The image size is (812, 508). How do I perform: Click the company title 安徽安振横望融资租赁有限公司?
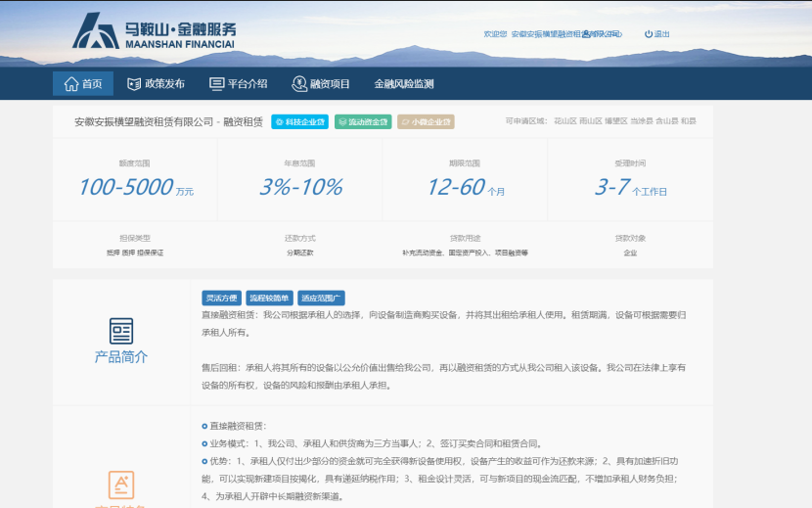pyautogui.click(x=144, y=121)
